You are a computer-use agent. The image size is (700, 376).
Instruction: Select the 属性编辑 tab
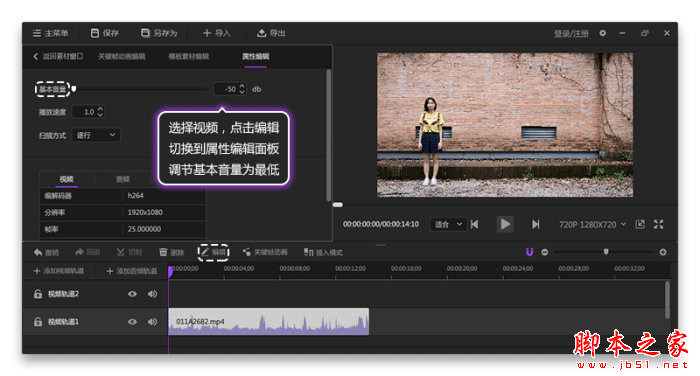pyautogui.click(x=255, y=56)
